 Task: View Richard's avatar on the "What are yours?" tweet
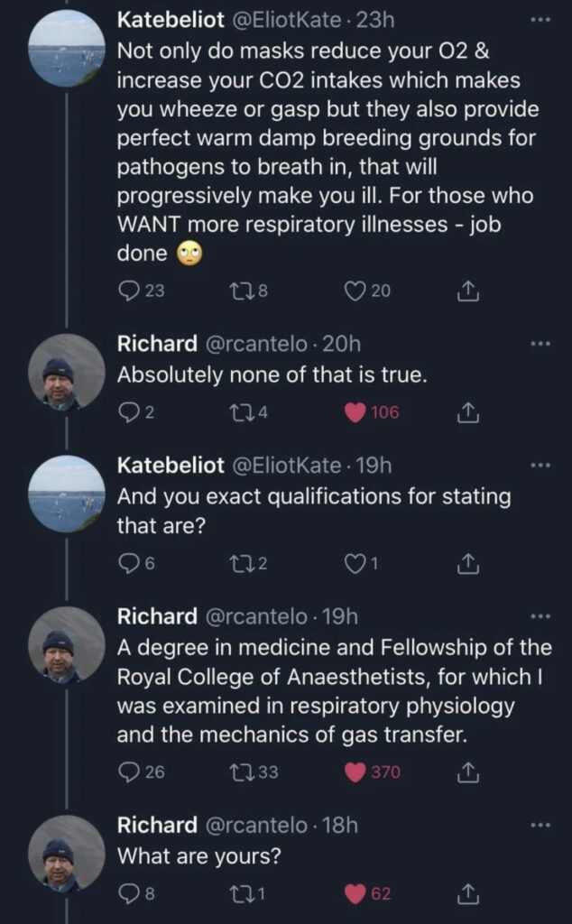[x=67, y=855]
